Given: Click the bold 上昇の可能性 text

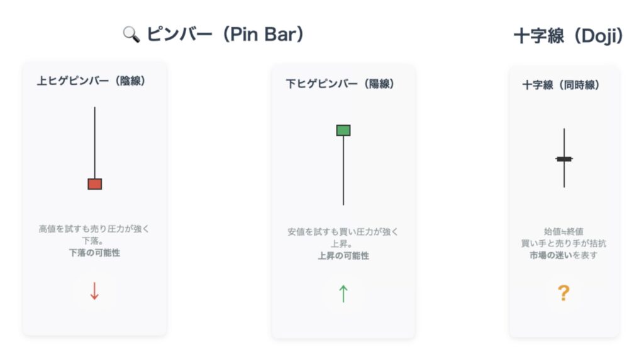Looking at the screenshot, I should coord(343,256).
